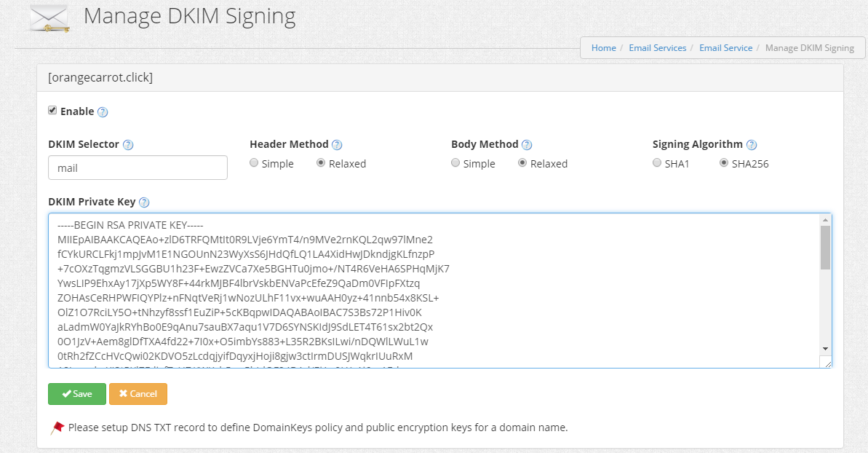Click the red flag notice icon
Screen dimensions: 868x453
[x=57, y=428]
